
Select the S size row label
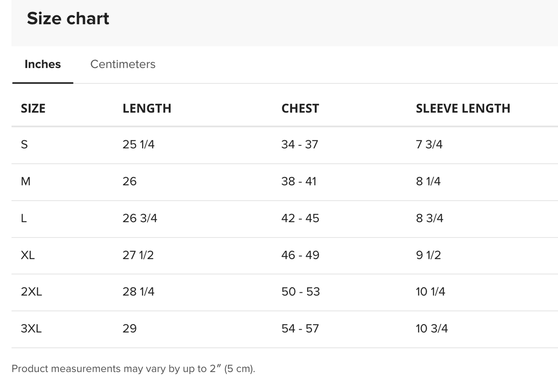[24, 144]
